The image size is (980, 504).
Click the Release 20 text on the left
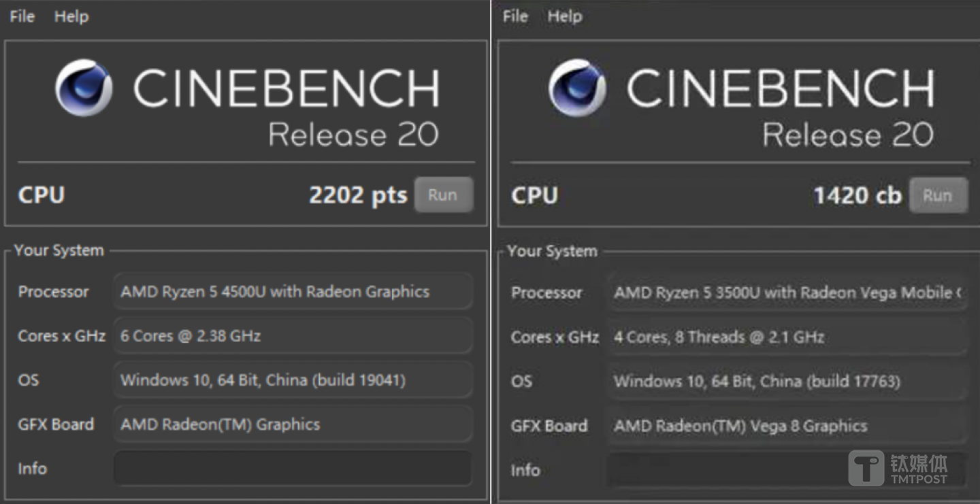point(354,134)
